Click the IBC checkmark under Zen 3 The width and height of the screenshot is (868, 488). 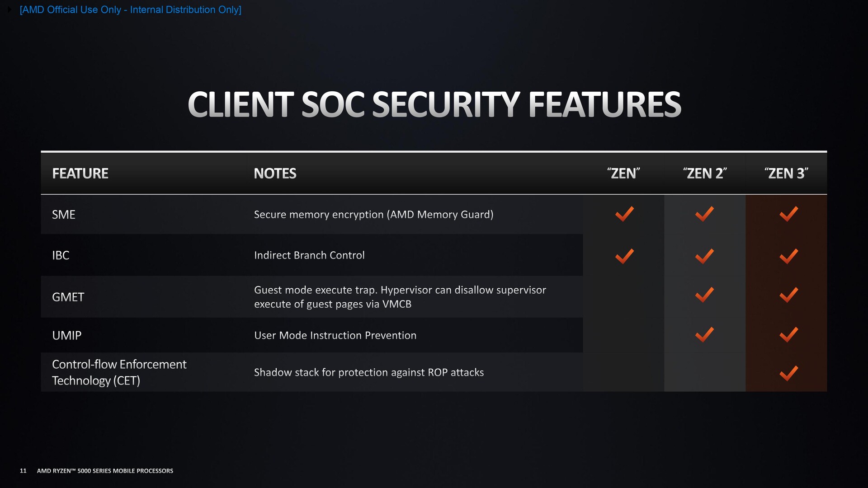point(788,256)
